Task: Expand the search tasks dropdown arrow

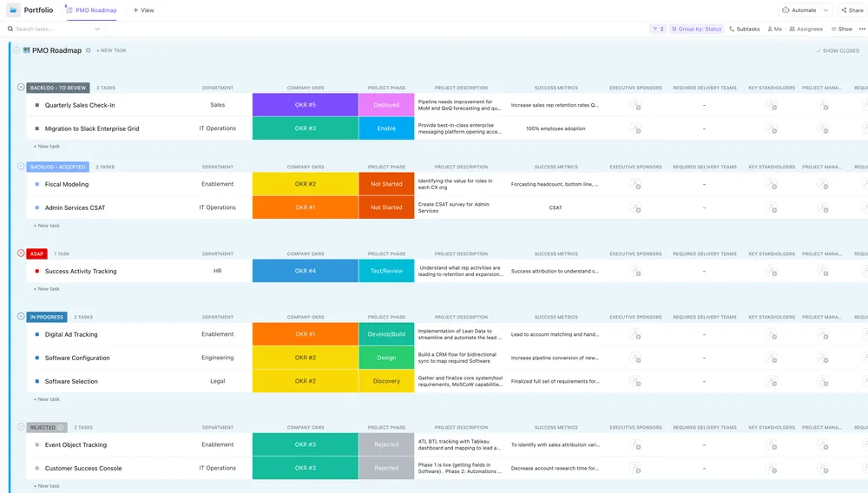Action: [x=97, y=29]
